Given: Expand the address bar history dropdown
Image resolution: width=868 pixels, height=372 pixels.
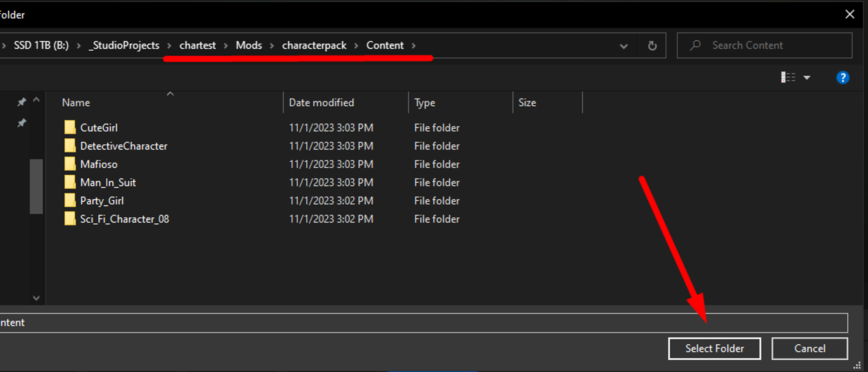Looking at the screenshot, I should pyautogui.click(x=623, y=46).
